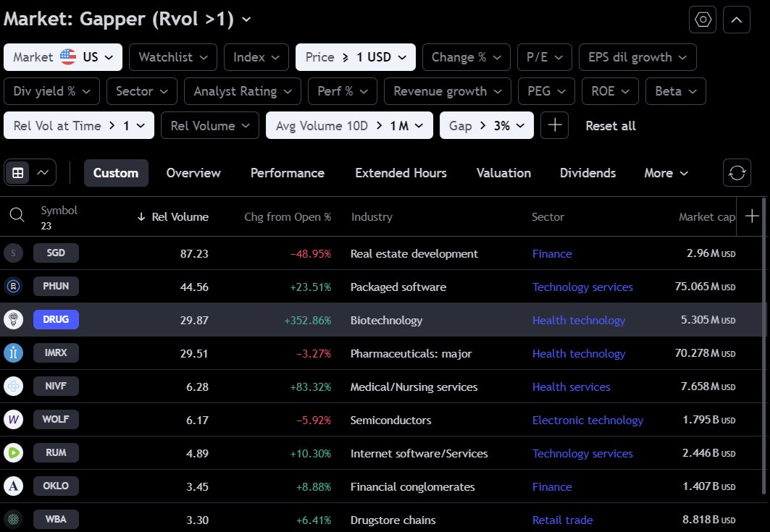Sort by Market cap column header
The image size is (770, 532).
point(707,216)
